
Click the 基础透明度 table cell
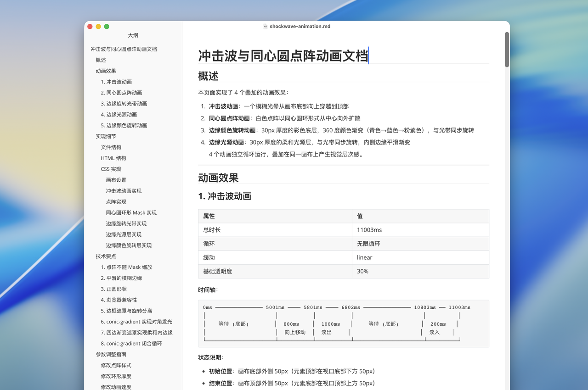275,271
